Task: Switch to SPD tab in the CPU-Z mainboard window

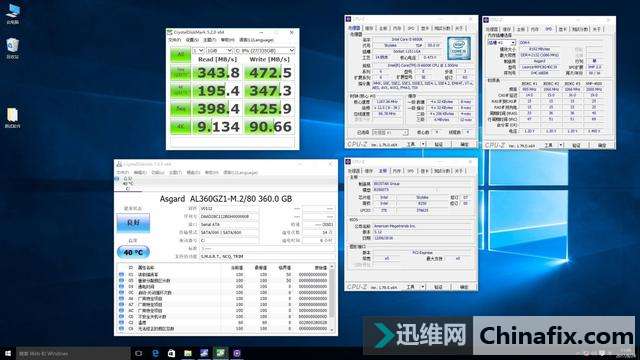Action: coord(411,171)
